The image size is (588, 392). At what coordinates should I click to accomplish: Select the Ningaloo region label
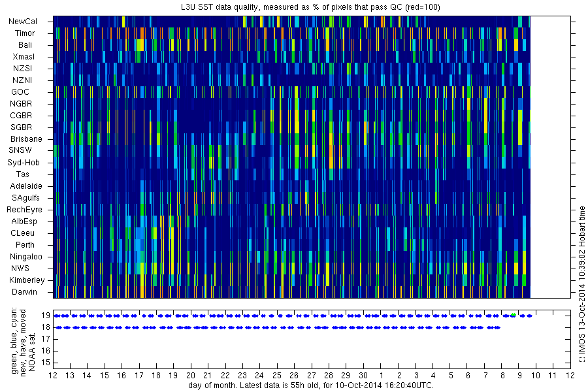[26, 257]
